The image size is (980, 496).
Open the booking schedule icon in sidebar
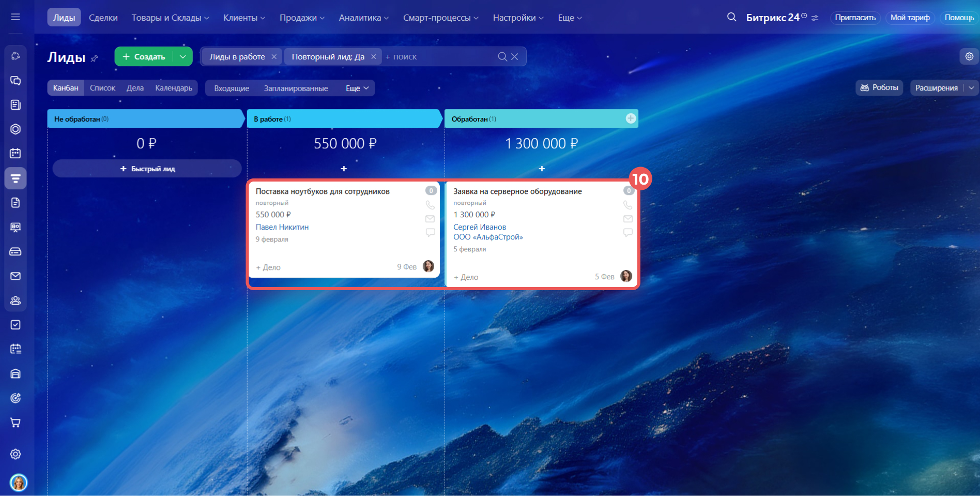pos(16,349)
